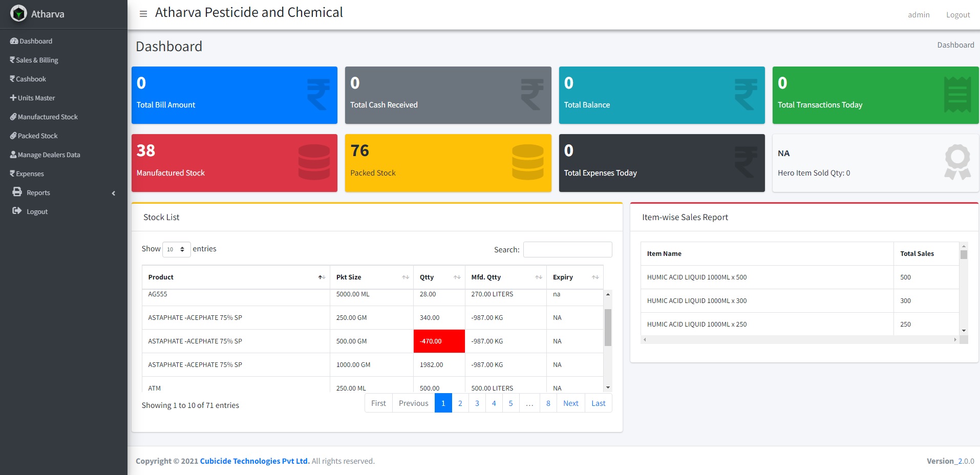980x475 pixels.
Task: Expand the Reports submenu arrow
Action: coord(114,193)
